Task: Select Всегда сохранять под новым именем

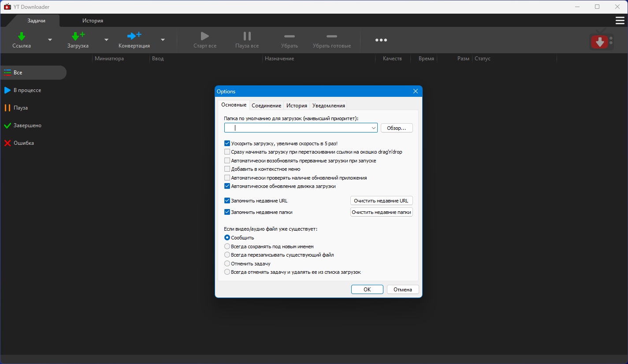Action: (x=227, y=246)
